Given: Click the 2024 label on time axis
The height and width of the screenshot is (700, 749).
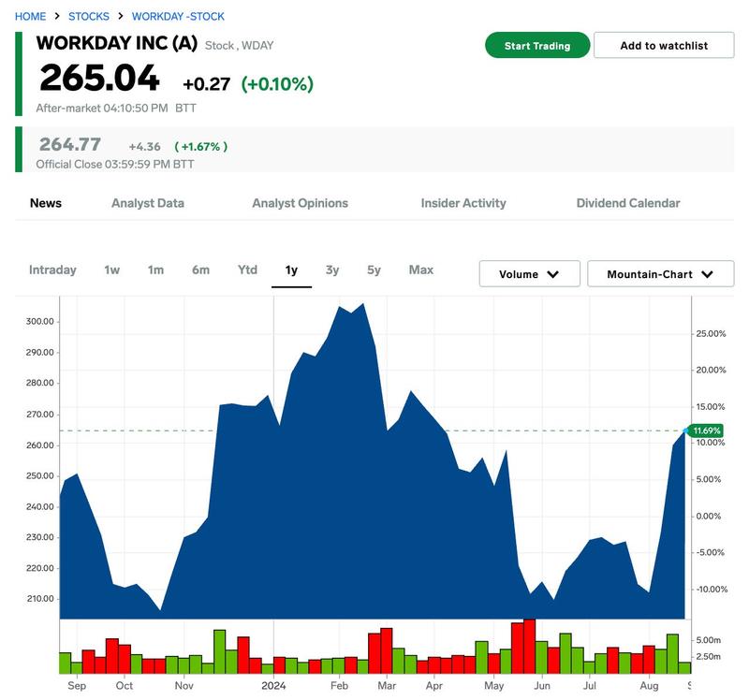Looking at the screenshot, I should pos(273,686).
